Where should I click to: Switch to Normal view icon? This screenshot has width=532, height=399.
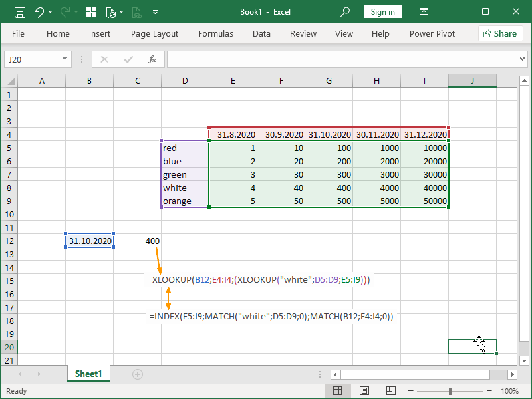click(337, 391)
